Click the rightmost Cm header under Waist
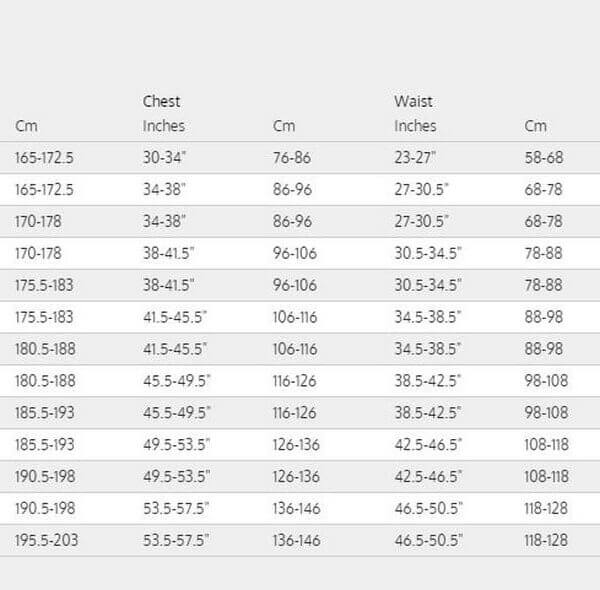This screenshot has height=590, width=600. pyautogui.click(x=536, y=126)
